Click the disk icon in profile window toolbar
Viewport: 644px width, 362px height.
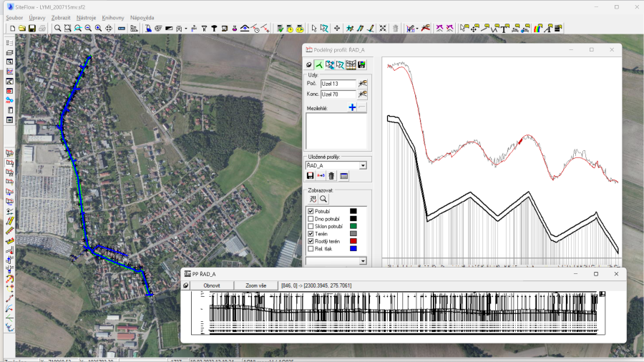click(x=361, y=64)
